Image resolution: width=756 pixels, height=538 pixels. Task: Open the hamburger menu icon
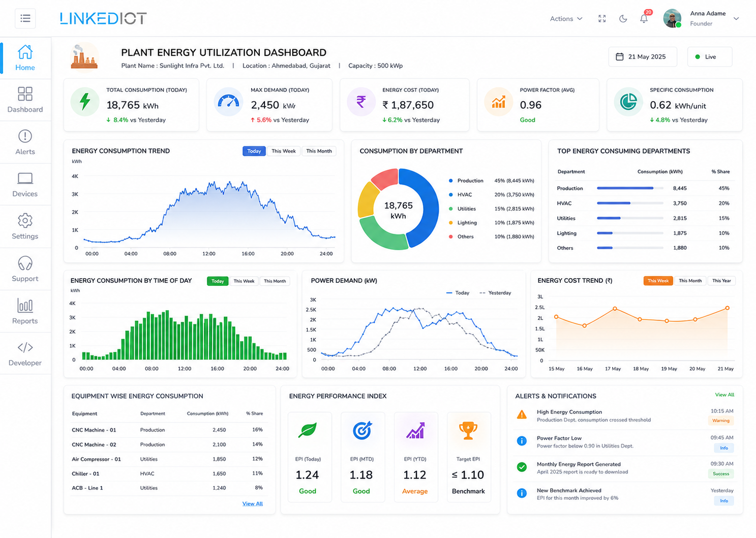tap(25, 19)
